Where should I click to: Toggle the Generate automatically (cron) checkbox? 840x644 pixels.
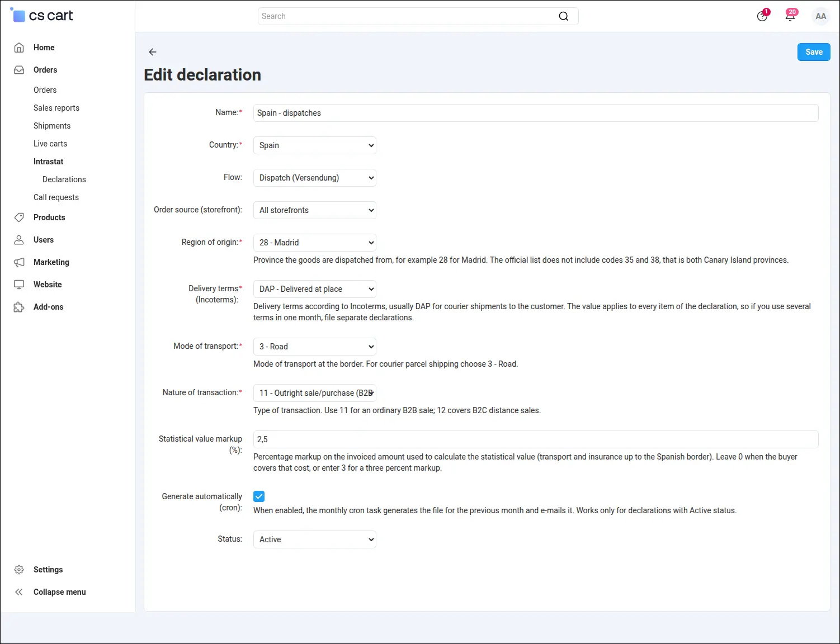tap(259, 496)
